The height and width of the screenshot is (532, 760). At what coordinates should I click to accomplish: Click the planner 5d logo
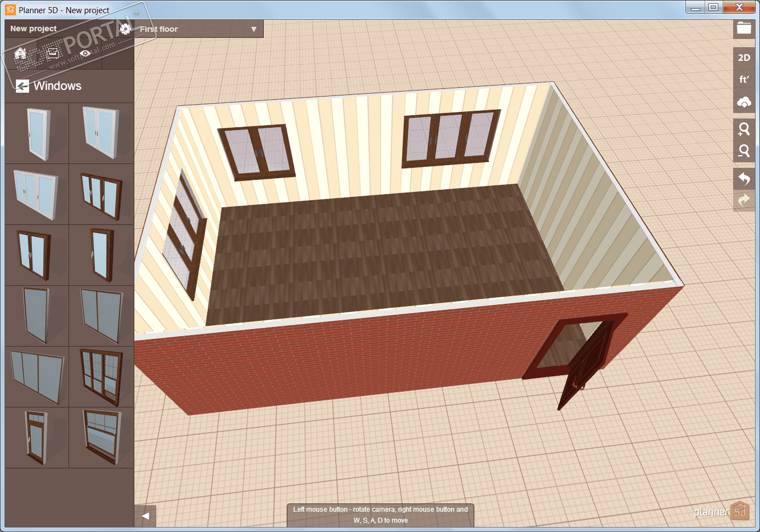coord(722,512)
